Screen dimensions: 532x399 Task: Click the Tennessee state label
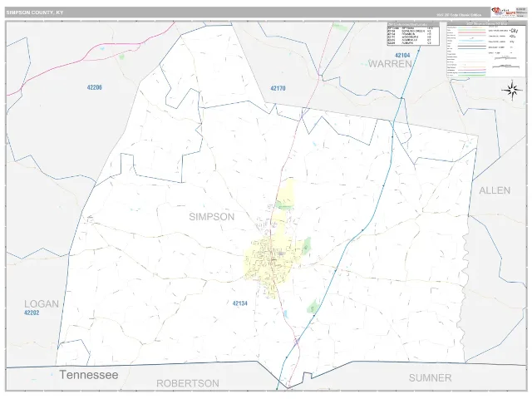pos(89,375)
